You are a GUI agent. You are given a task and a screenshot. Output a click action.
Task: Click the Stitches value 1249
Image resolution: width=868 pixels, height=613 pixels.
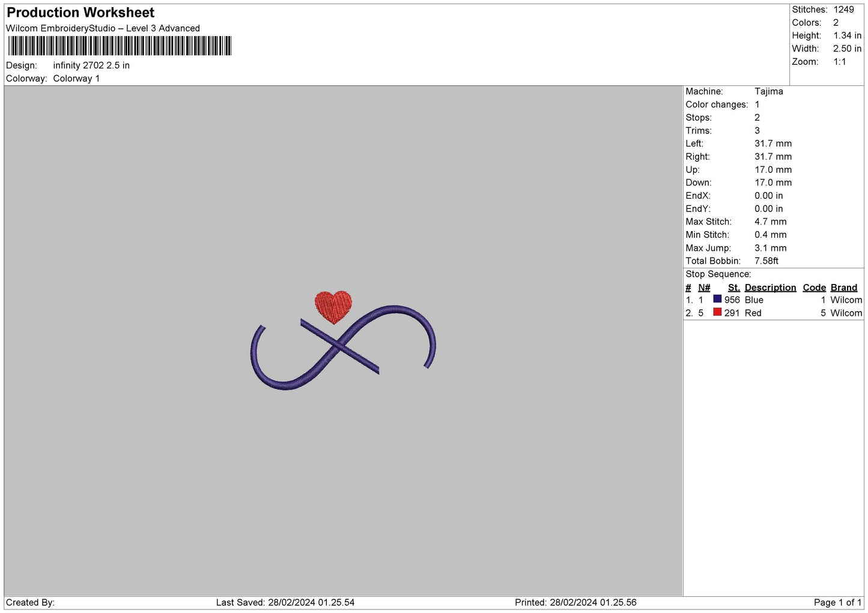(843, 10)
